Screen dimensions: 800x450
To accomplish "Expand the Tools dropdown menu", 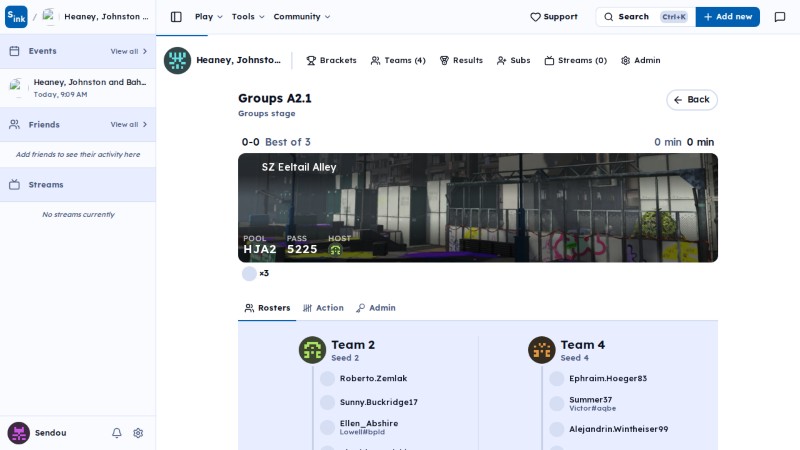I will [x=248, y=17].
